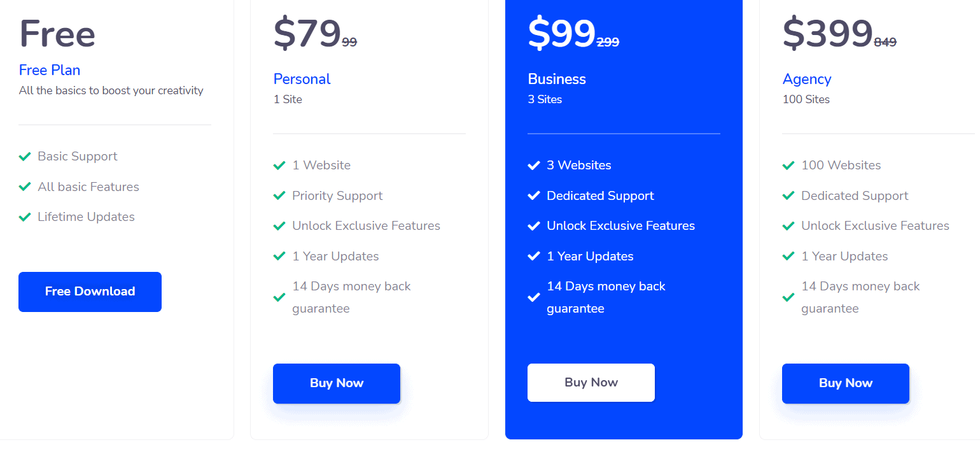Image resolution: width=980 pixels, height=454 pixels.
Task: Open the Business plan link
Action: point(557,79)
